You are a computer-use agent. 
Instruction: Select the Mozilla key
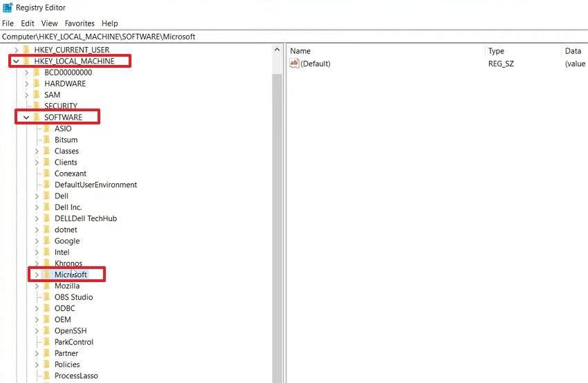66,286
